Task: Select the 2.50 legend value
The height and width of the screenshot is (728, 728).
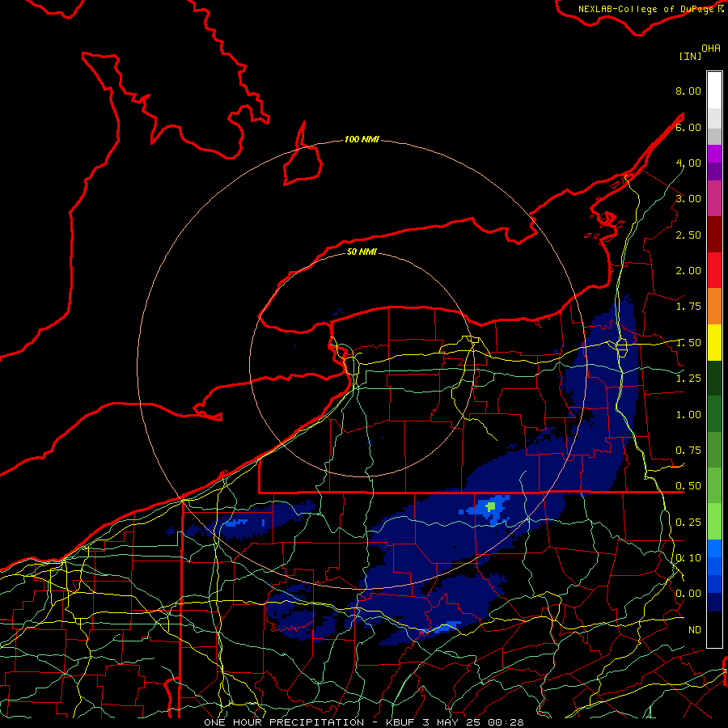Action: coord(688,235)
